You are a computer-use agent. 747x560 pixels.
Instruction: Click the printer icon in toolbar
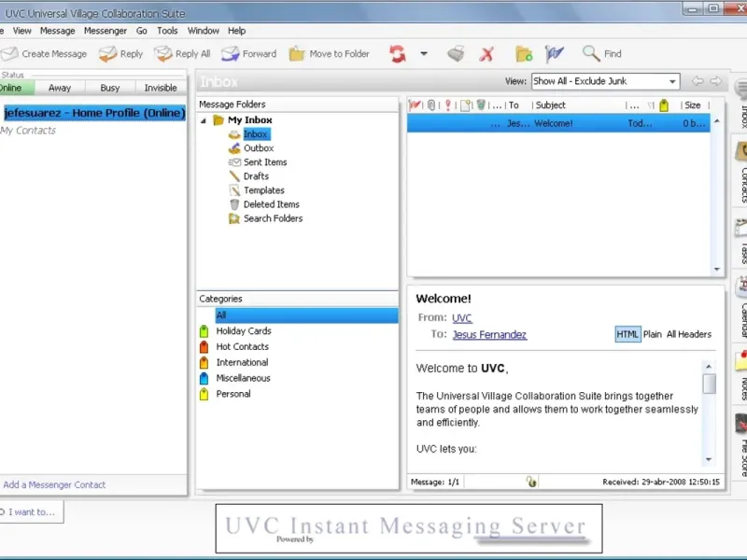[x=456, y=54]
